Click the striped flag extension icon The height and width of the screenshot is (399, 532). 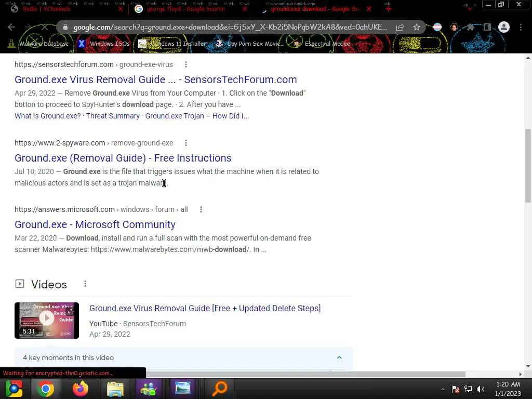pyautogui.click(x=437, y=27)
